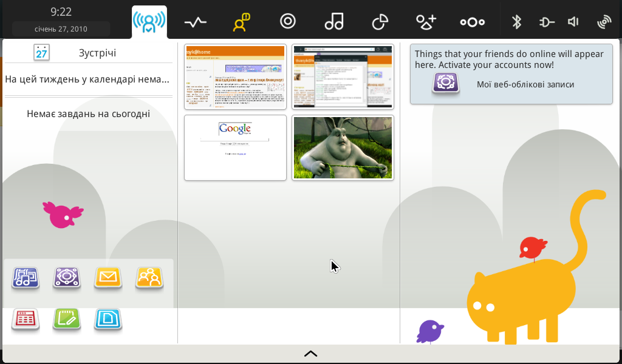Open the yellow person status panel icon
The width and height of the screenshot is (622, 364).
point(241,22)
